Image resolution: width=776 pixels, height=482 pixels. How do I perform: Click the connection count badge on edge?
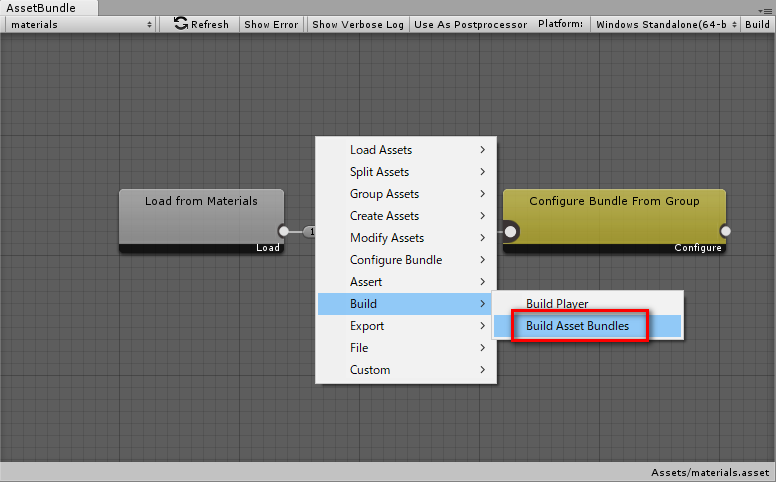point(310,231)
